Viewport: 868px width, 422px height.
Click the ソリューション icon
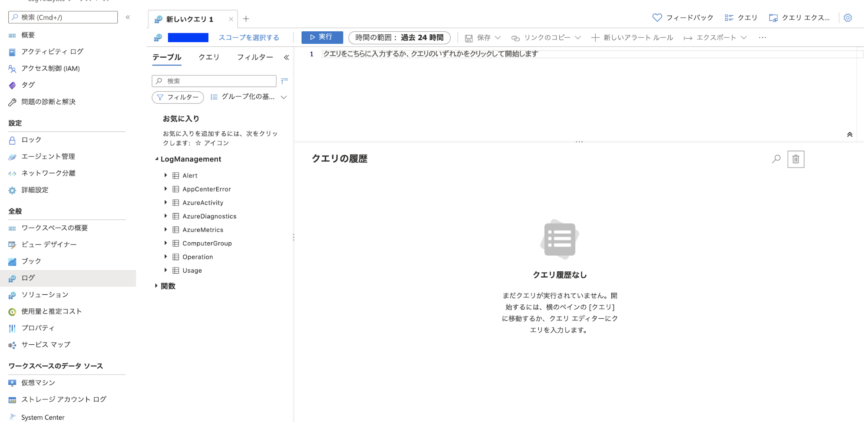12,295
